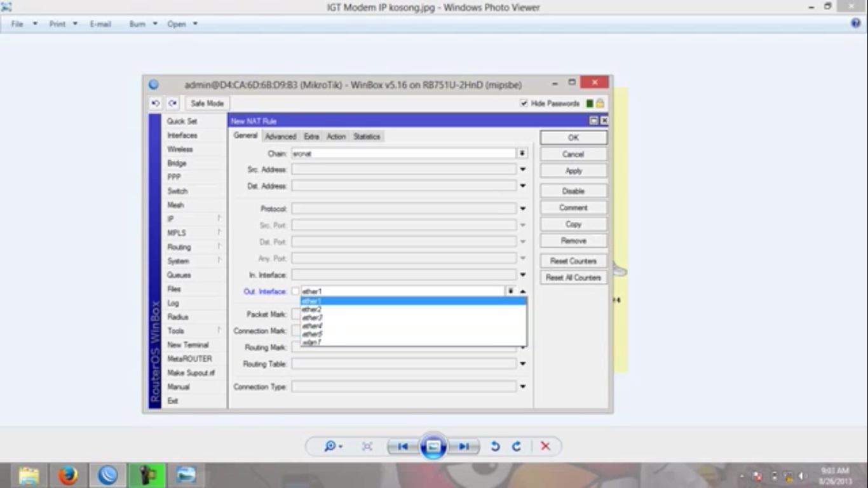This screenshot has height=488, width=868.
Task: Switch to the Statistics tab
Action: click(x=367, y=137)
